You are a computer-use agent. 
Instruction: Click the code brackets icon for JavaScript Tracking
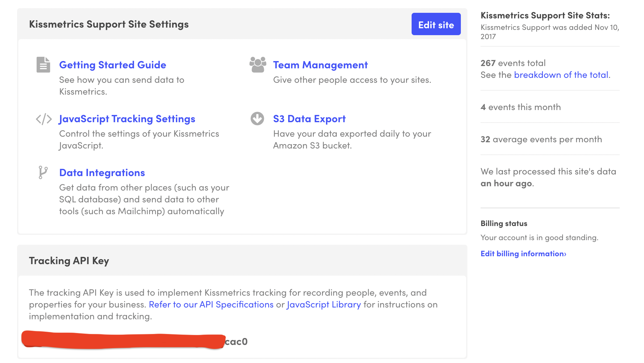tap(44, 119)
